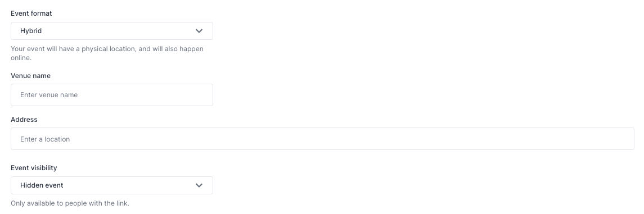Click the chevron icon in Event visibility field
The height and width of the screenshot is (214, 644).
point(199,185)
